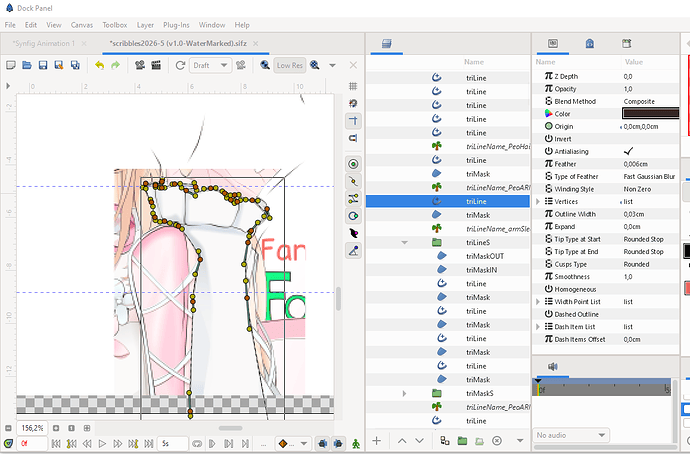Toggle snap-to-guides magnet icon
Screen dimensions: 690x454
click(x=353, y=138)
